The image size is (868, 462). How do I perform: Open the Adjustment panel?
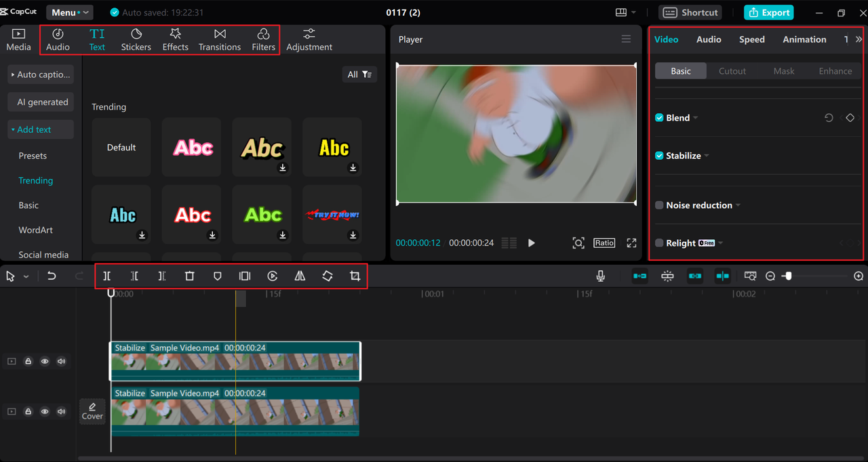click(x=309, y=39)
